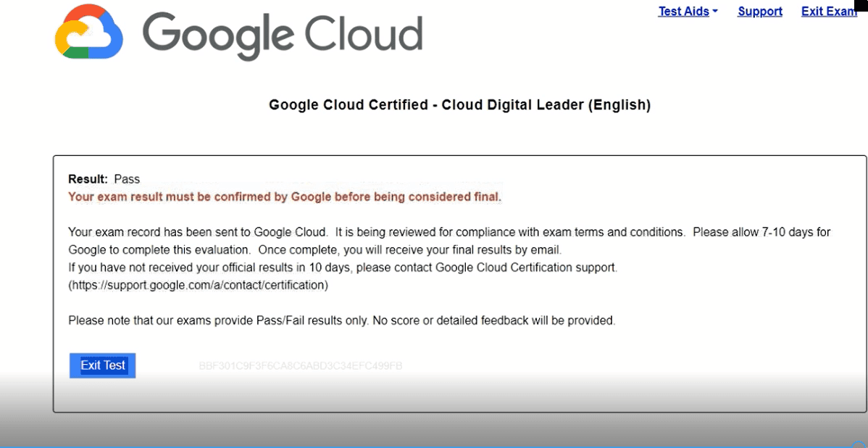Click the 'If you have not received' sentence
Screen dimensions: 868x448
343,267
